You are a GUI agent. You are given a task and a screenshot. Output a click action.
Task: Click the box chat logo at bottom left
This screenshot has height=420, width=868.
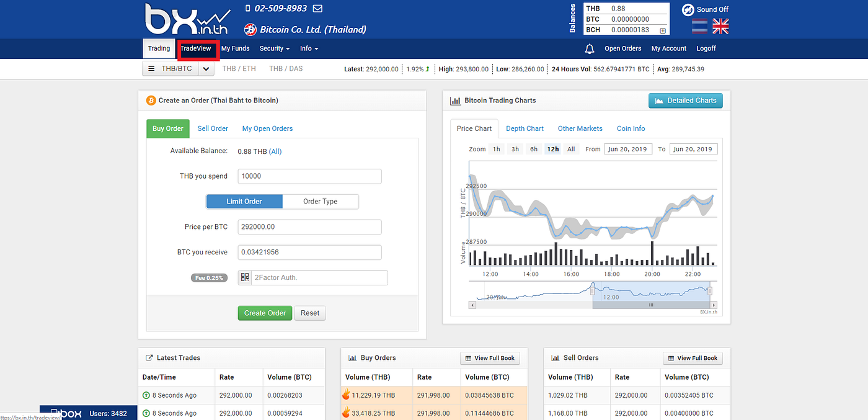coord(66,413)
